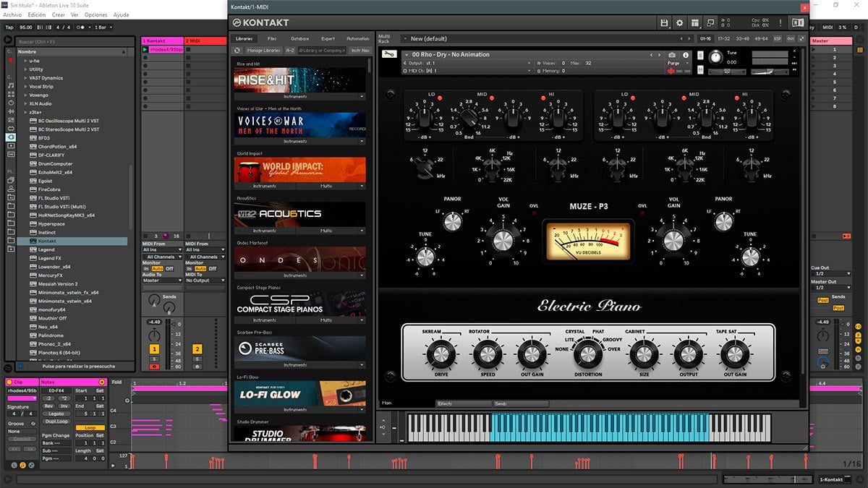Image resolution: width=868 pixels, height=488 pixels.
Task: Open Kontakt options gear icon
Action: pos(679,22)
